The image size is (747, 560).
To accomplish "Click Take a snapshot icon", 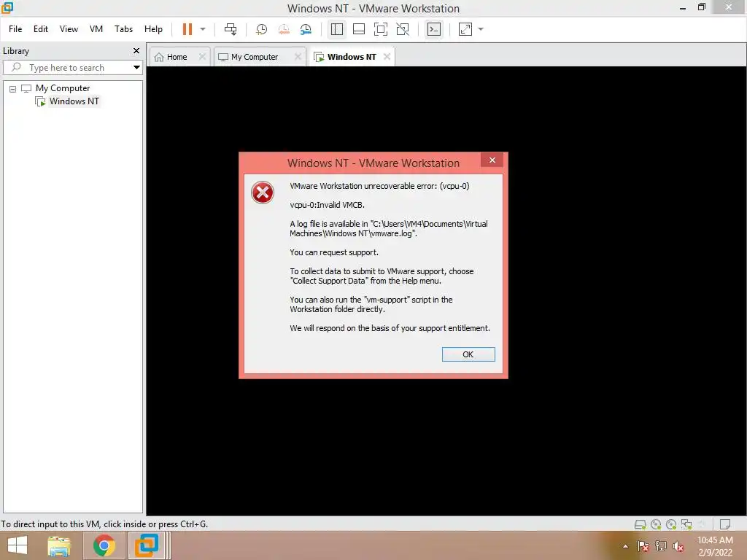I will [262, 29].
